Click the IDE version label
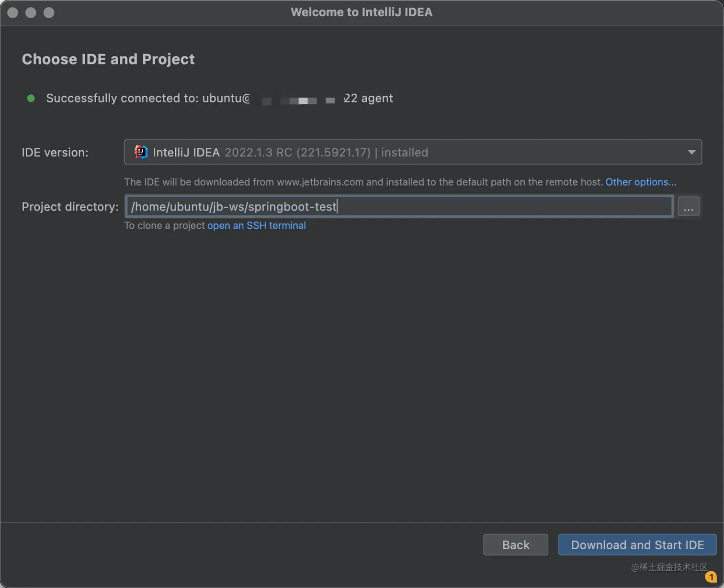The image size is (724, 588). 55,152
